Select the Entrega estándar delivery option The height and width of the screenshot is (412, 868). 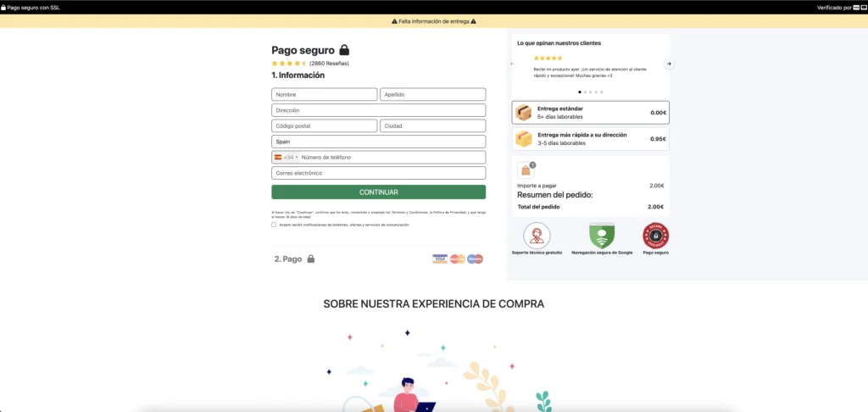click(590, 113)
